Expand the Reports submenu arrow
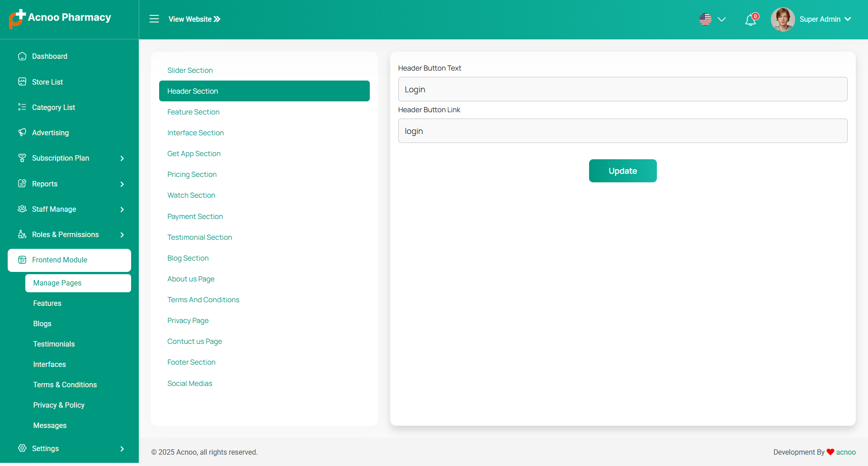Image resolution: width=868 pixels, height=466 pixels. click(122, 184)
